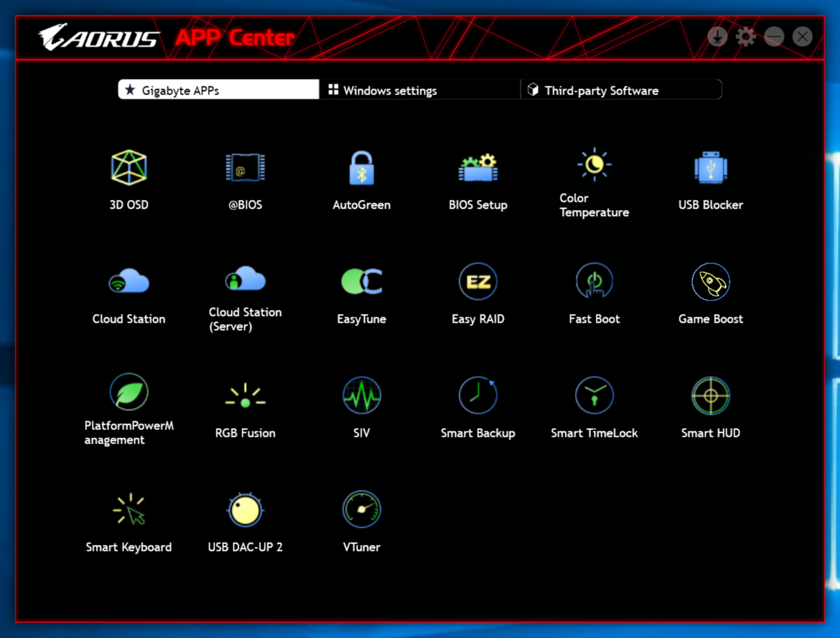This screenshot has width=840, height=638.
Task: Close the APP Center window
Action: click(802, 36)
